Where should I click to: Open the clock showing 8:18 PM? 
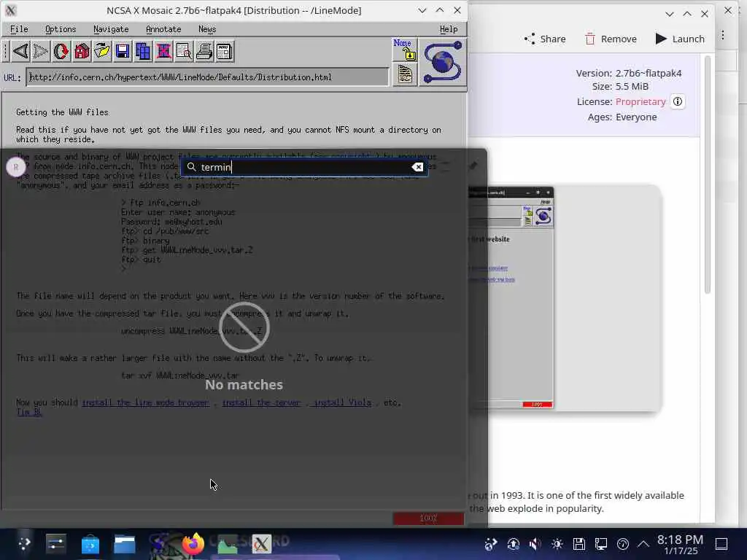click(681, 544)
